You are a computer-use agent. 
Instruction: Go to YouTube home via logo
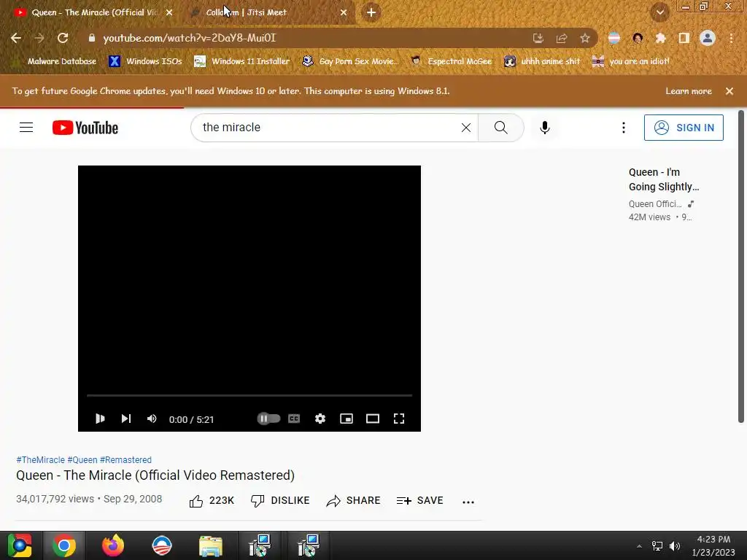(x=85, y=128)
